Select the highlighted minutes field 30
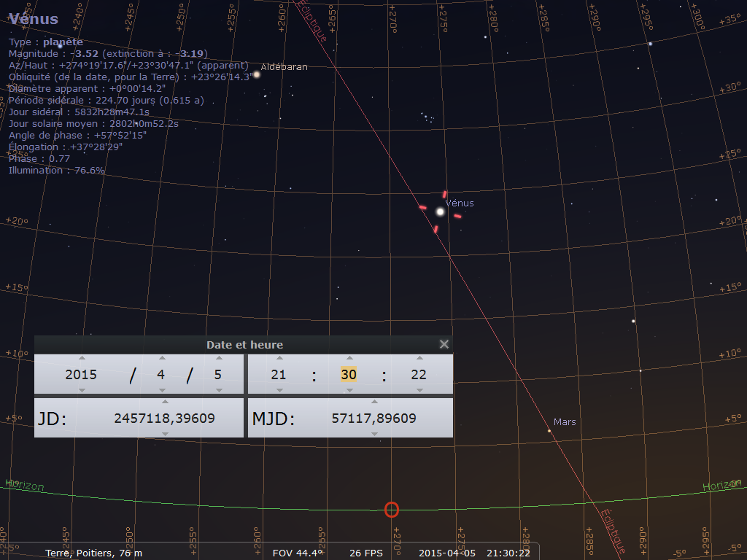Screen dimensions: 747x560 (349, 375)
